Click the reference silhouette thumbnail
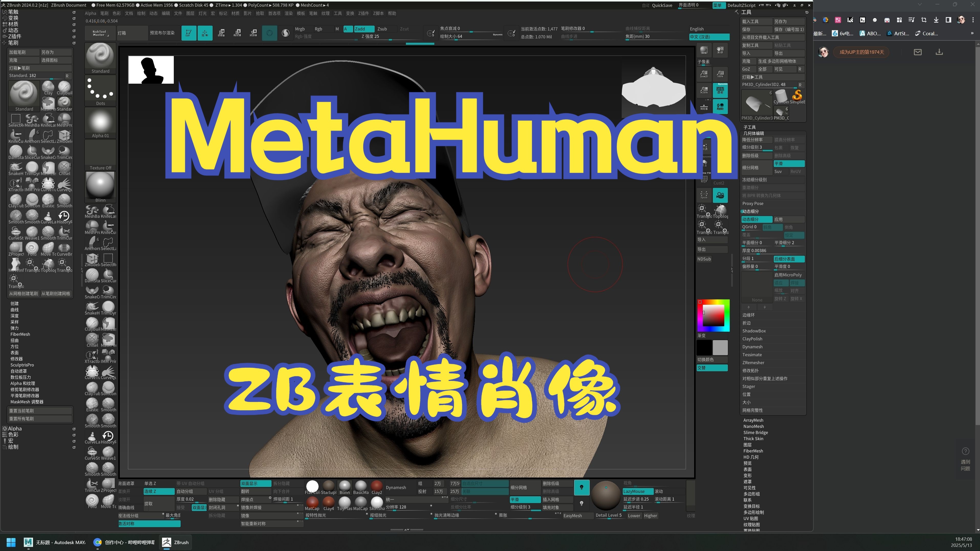This screenshot has height=551, width=980. click(x=151, y=70)
